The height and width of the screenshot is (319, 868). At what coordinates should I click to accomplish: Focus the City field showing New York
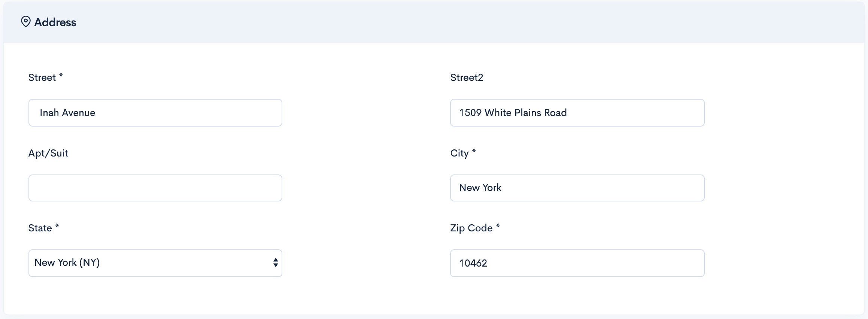[577, 188]
